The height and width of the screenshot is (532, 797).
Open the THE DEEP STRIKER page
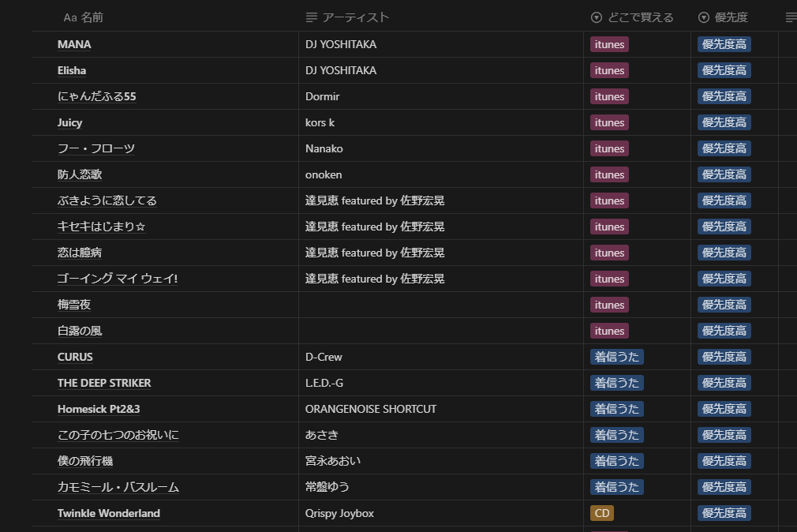(104, 383)
